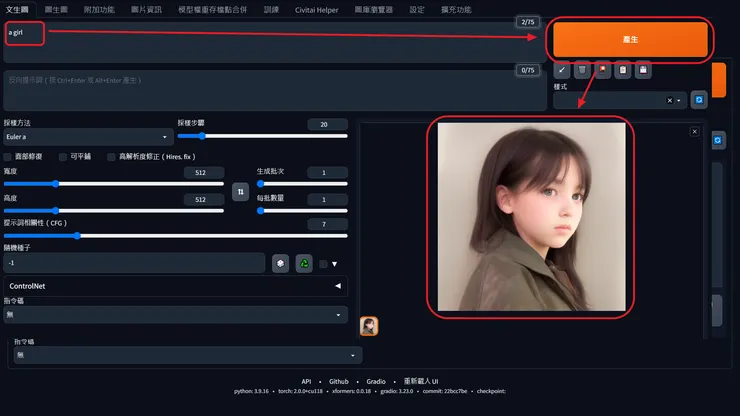Open the first 指令碼 script dropdown
This screenshot has height=416, width=740.
coord(176,315)
